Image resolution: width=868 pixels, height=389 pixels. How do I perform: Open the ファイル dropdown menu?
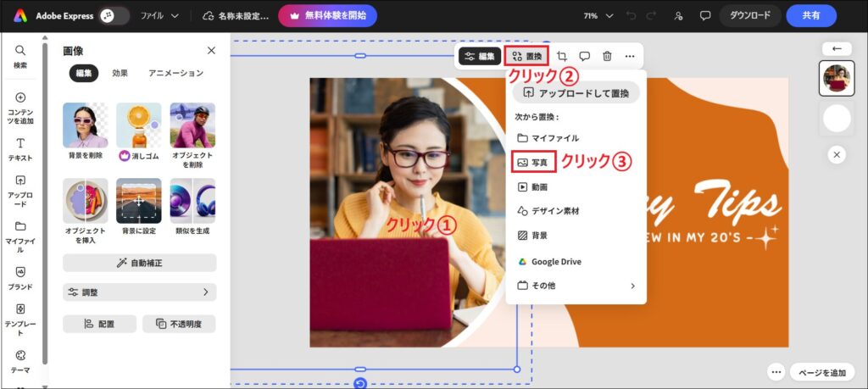[159, 15]
